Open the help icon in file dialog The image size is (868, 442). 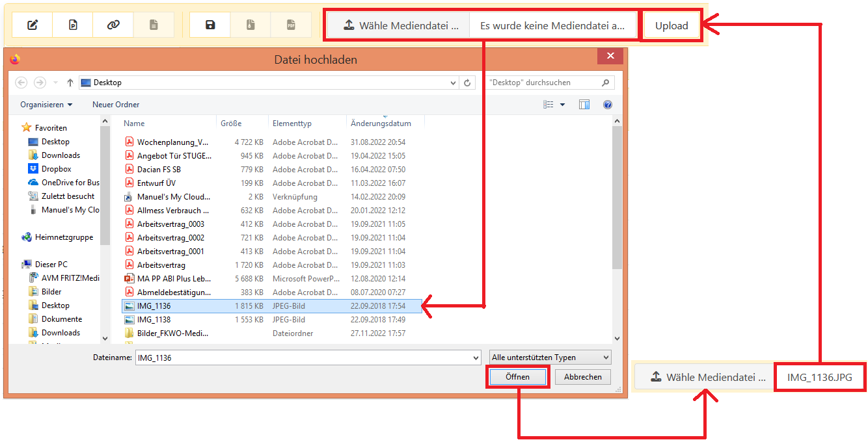pyautogui.click(x=607, y=105)
